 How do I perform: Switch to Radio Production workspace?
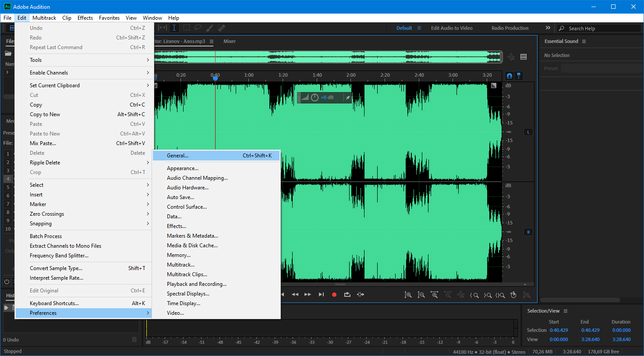pos(510,28)
